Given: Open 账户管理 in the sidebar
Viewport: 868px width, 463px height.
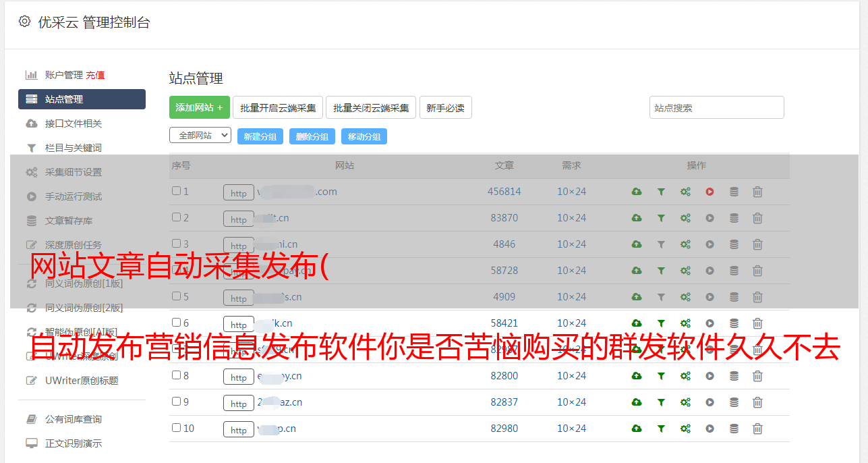Looking at the screenshot, I should pos(63,75).
